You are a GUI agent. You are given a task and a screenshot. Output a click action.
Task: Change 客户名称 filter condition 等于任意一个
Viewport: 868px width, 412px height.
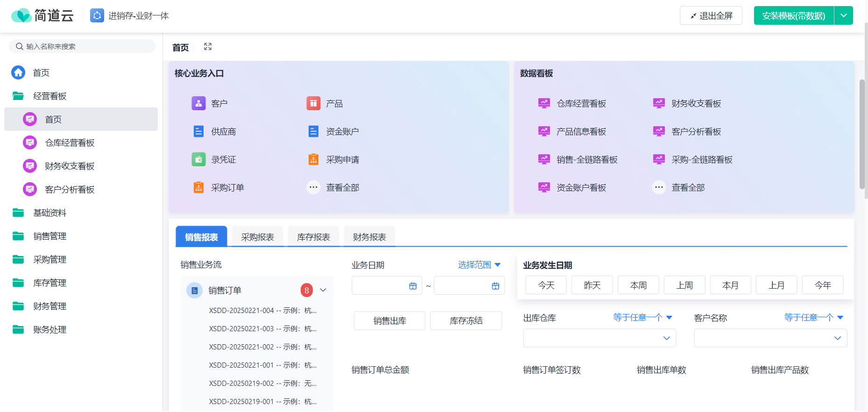(x=813, y=318)
